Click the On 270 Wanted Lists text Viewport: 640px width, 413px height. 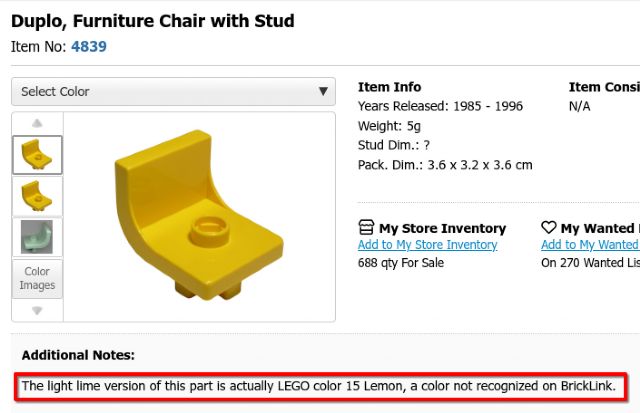589,263
